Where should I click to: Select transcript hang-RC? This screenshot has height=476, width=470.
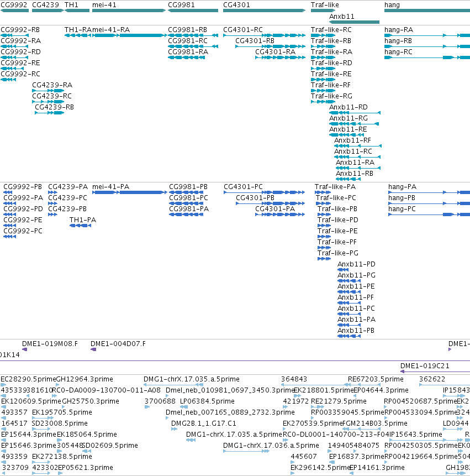[427, 57]
